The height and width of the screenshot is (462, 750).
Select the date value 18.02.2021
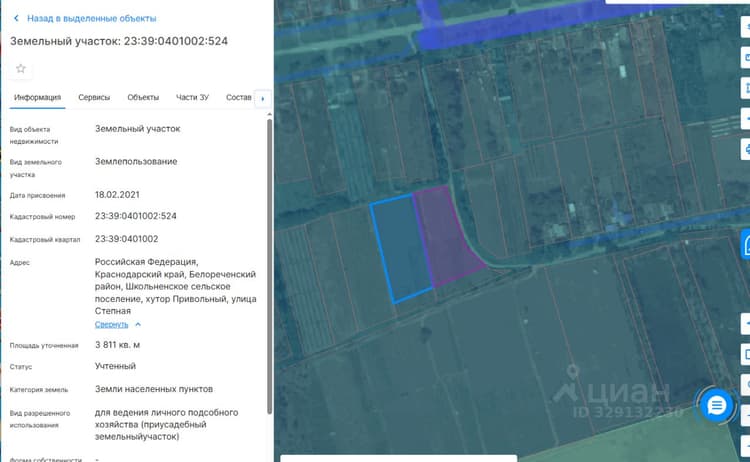coord(117,195)
